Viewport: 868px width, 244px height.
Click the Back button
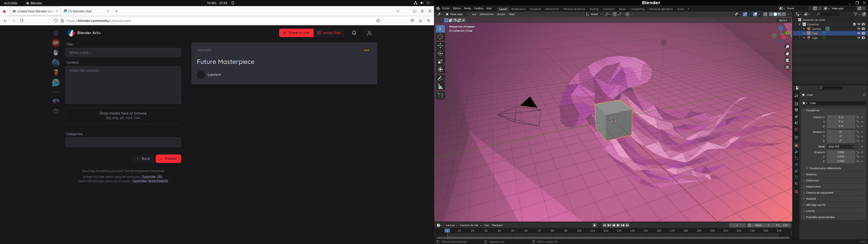click(x=143, y=159)
